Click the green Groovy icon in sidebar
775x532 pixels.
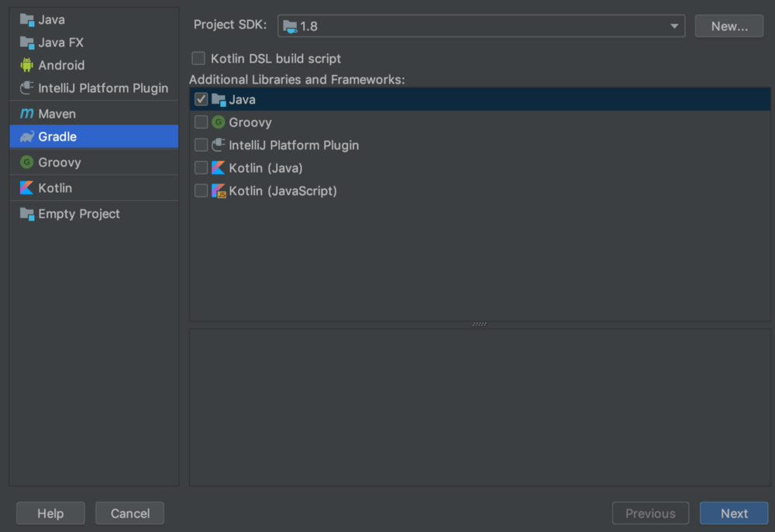pos(27,163)
